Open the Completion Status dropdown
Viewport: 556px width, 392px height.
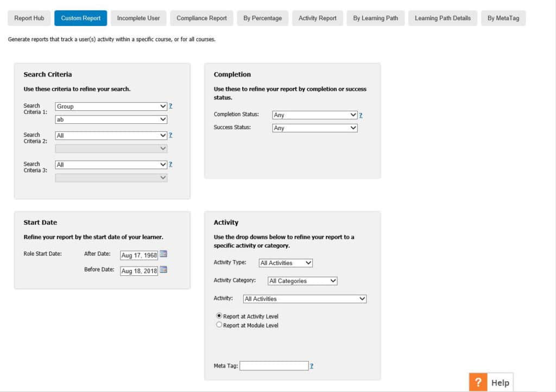click(x=314, y=115)
